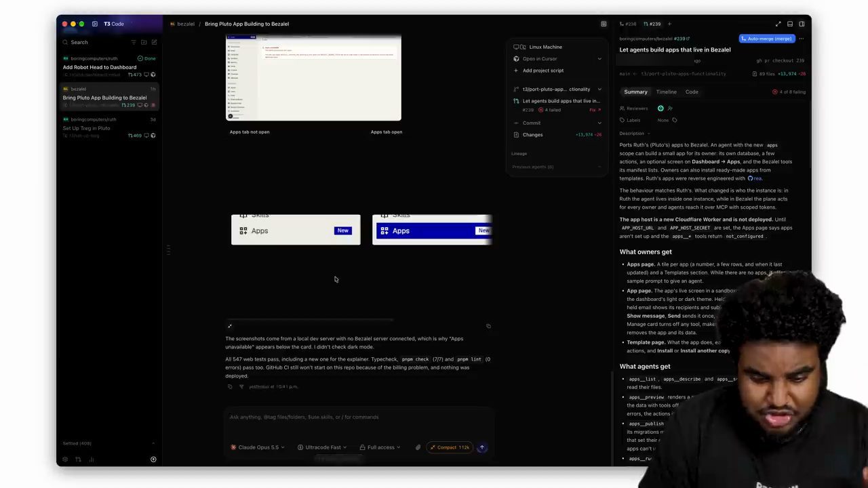Expand the Commit dropdown
868x488 pixels.
pos(599,123)
